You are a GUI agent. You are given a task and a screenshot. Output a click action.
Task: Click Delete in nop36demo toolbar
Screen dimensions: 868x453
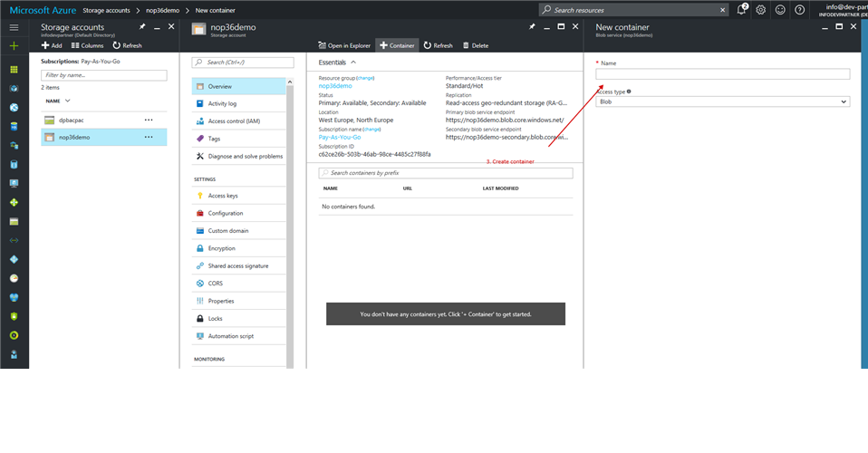(476, 45)
